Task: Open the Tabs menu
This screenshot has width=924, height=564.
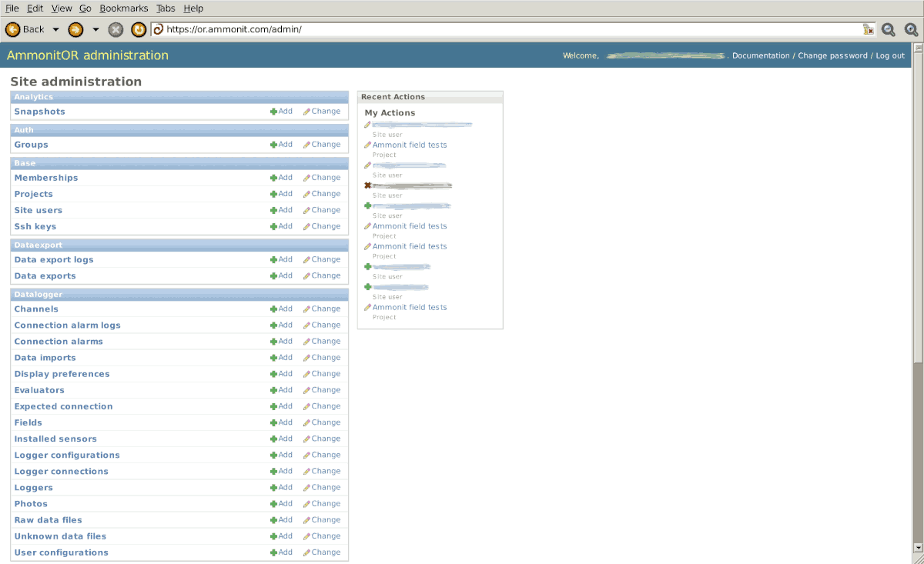Action: (x=166, y=8)
